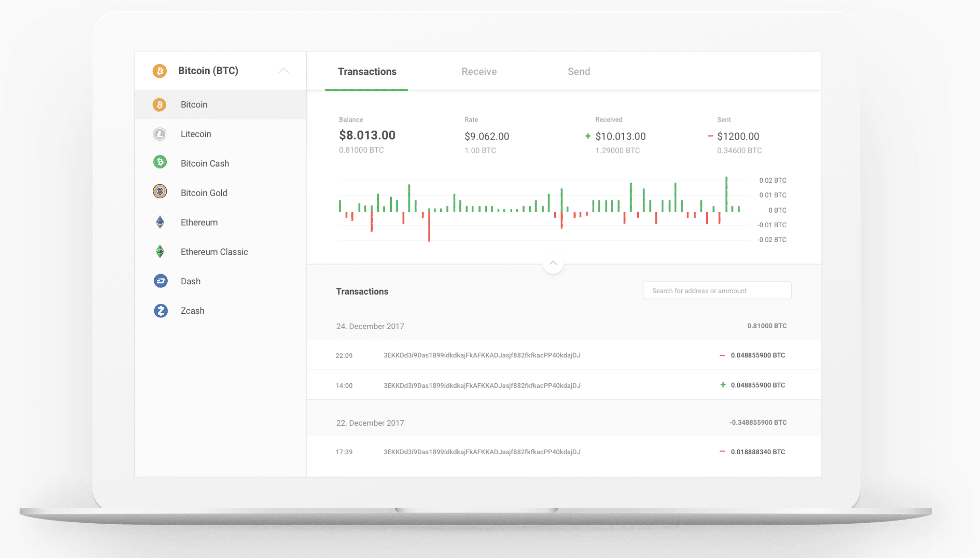
Task: Select the green Ethereum Classic icon
Action: [160, 251]
